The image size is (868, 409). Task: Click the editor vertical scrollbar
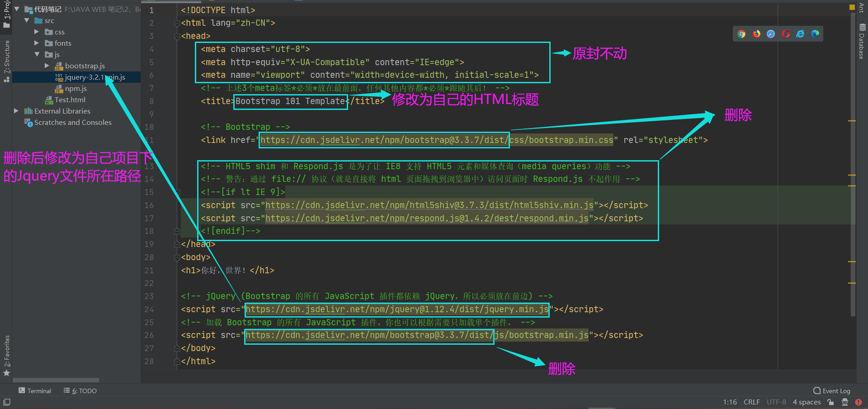(853, 165)
